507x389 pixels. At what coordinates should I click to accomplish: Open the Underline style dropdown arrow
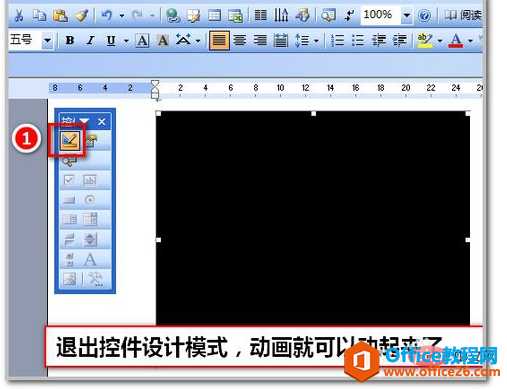[x=126, y=41]
